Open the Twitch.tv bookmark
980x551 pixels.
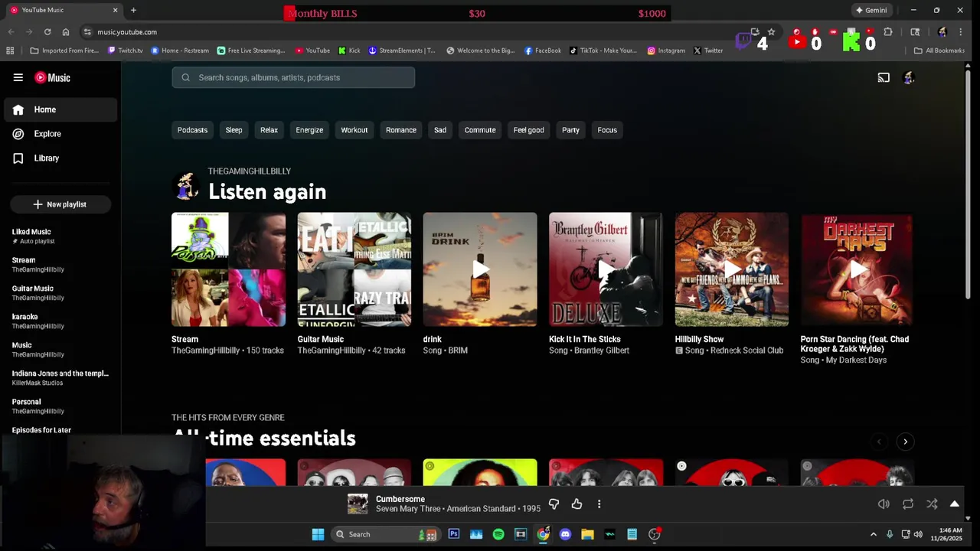126,51
